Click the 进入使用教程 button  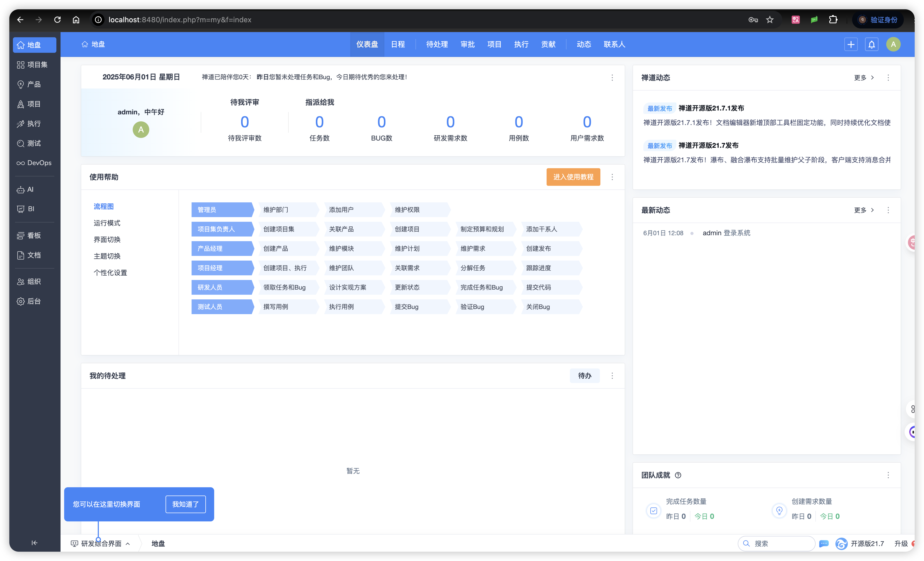click(573, 177)
